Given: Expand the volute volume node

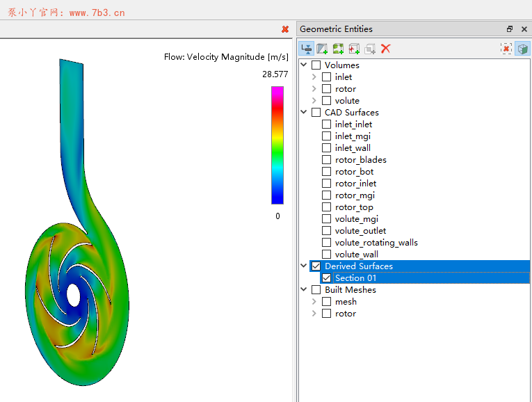Looking at the screenshot, I should [314, 100].
